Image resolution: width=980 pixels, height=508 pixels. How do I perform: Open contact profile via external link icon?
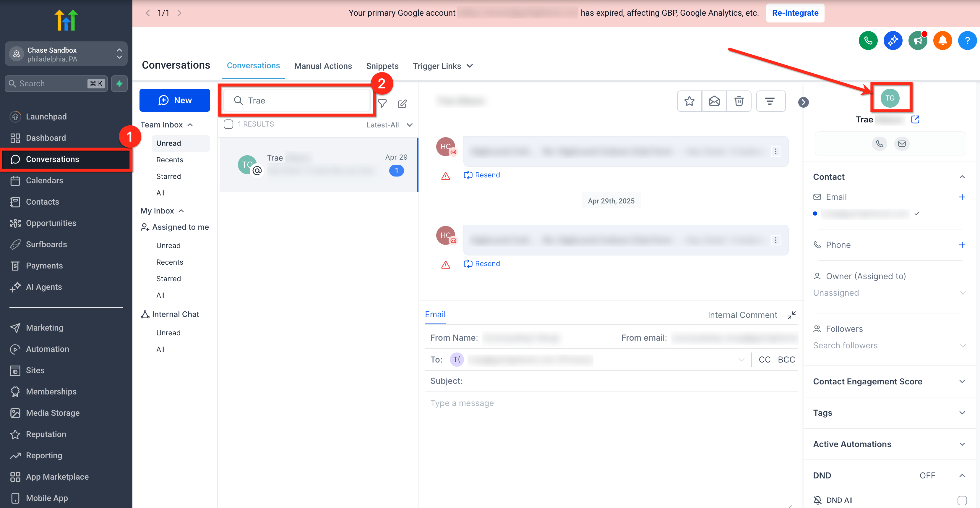(915, 119)
